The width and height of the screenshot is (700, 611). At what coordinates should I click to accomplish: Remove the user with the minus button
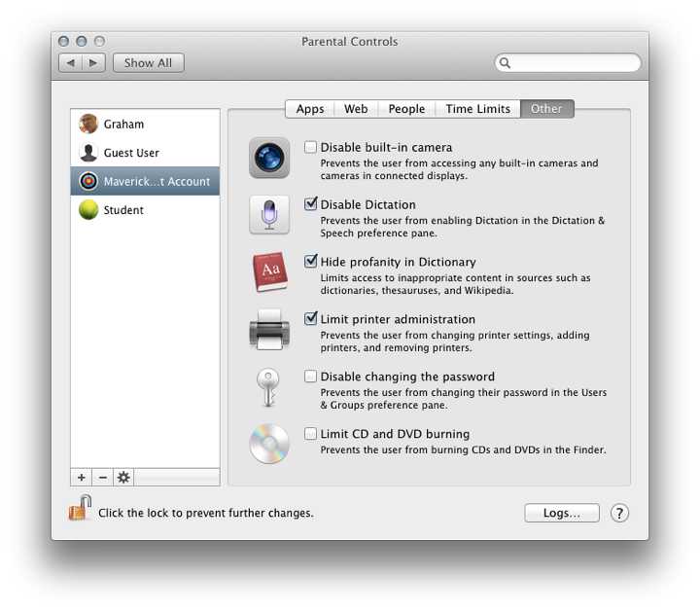(x=103, y=478)
